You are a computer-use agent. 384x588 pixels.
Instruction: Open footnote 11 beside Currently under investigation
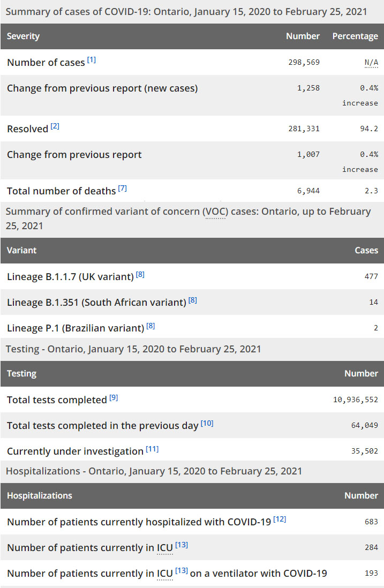point(152,449)
